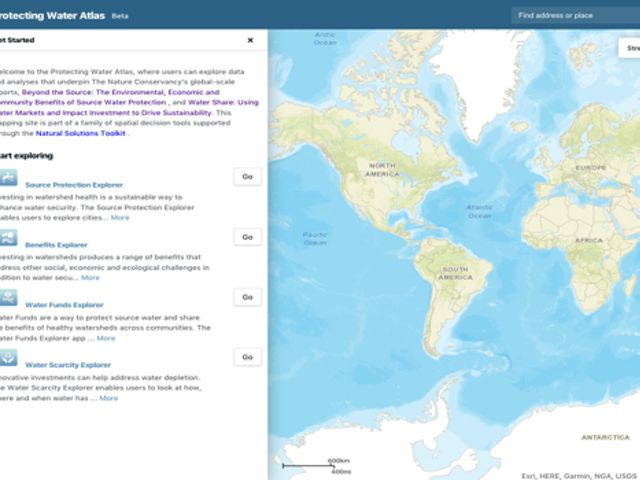
Task: Open the Natural Solutions Toolkit link
Action: (x=80, y=132)
